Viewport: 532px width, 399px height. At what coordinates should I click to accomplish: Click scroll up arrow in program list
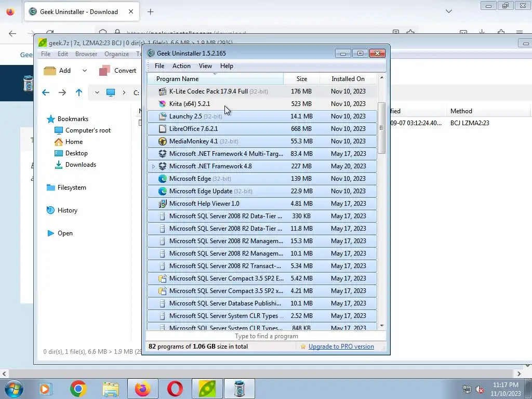click(x=382, y=78)
